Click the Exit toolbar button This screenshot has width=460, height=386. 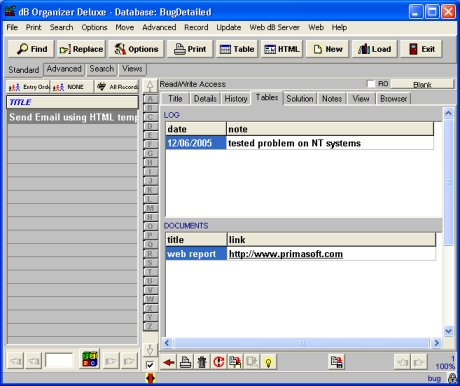pyautogui.click(x=421, y=49)
